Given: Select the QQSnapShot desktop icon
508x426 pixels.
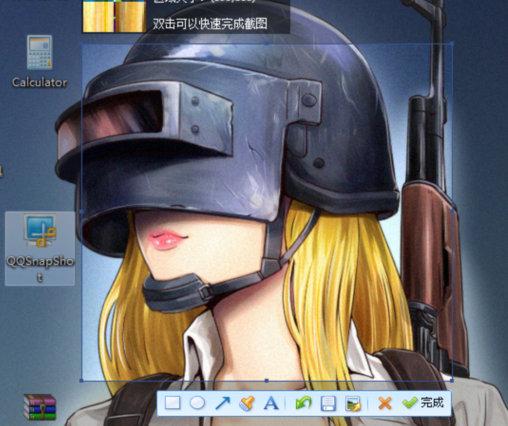Looking at the screenshot, I should point(40,248).
